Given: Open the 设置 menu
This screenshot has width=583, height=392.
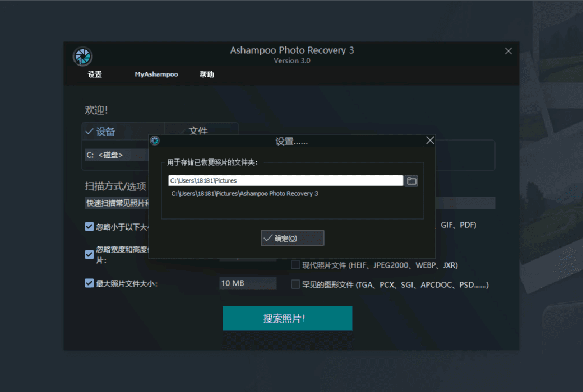Looking at the screenshot, I should click(x=95, y=74).
